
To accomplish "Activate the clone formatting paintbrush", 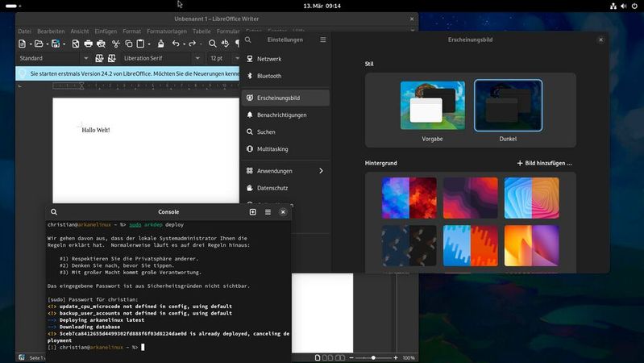I will pos(160,44).
